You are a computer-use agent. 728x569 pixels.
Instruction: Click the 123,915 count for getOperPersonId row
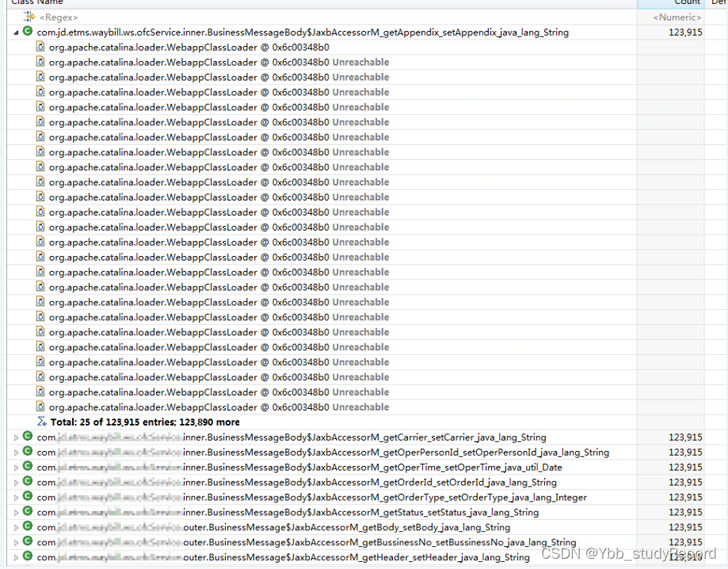pyautogui.click(x=685, y=453)
